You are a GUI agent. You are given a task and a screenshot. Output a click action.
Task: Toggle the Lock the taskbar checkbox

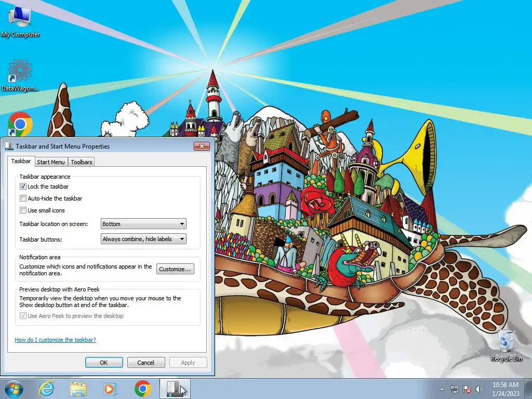[x=23, y=187]
